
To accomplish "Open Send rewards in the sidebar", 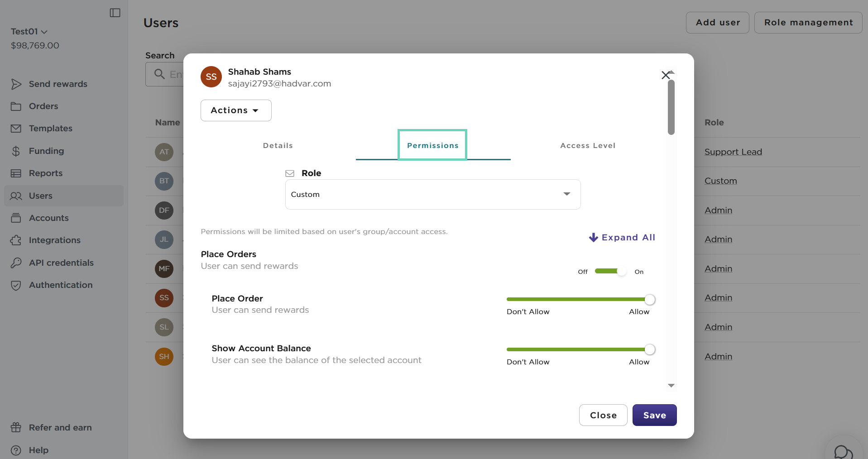I will [58, 84].
